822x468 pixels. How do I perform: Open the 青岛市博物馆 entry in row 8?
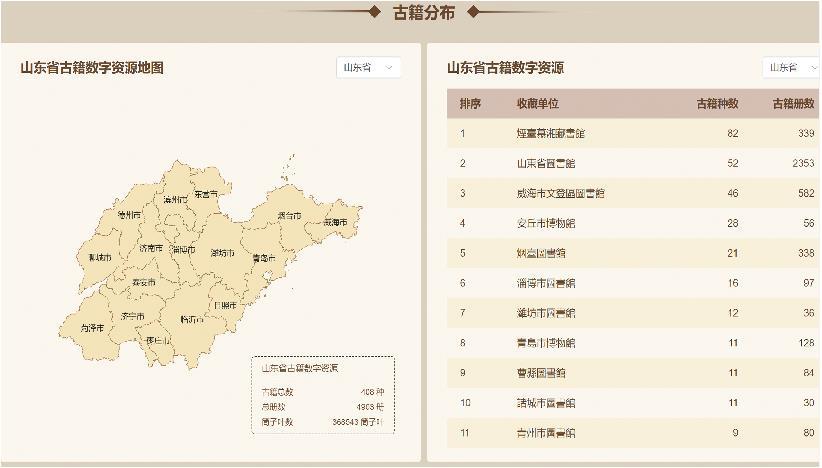coord(546,343)
